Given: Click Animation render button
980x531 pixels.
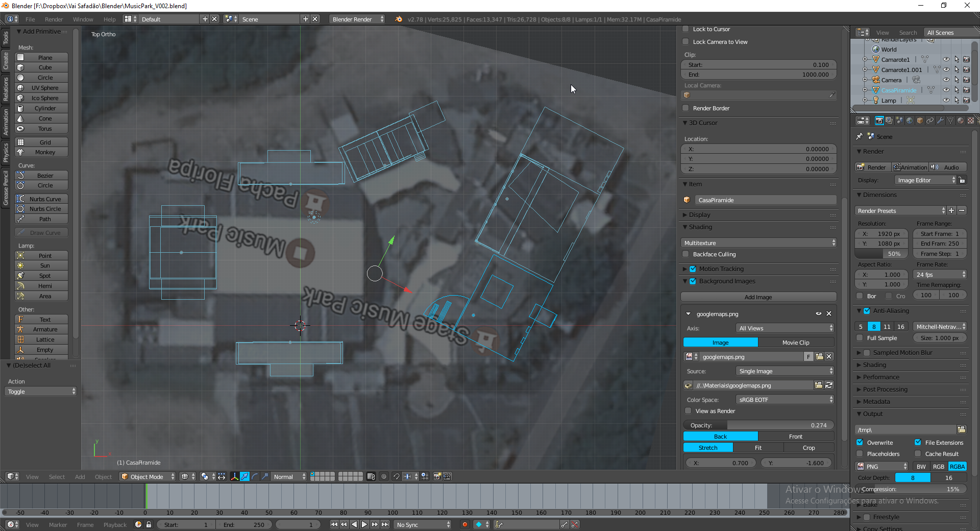Looking at the screenshot, I should (911, 167).
